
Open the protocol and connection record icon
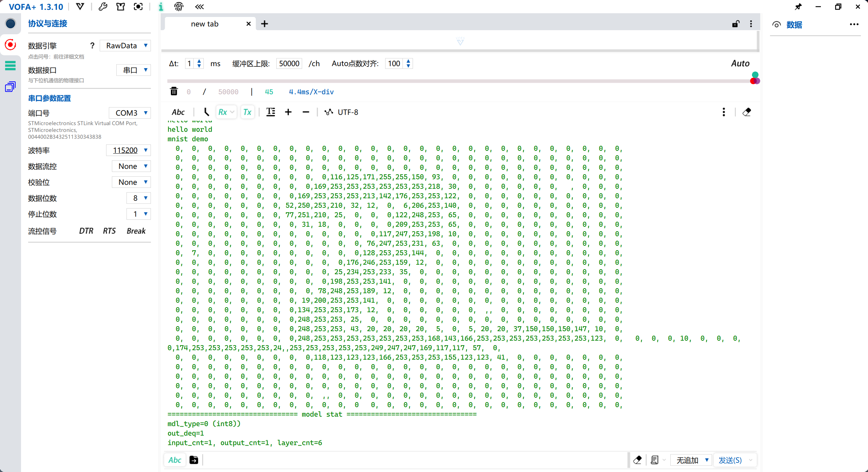tap(11, 44)
